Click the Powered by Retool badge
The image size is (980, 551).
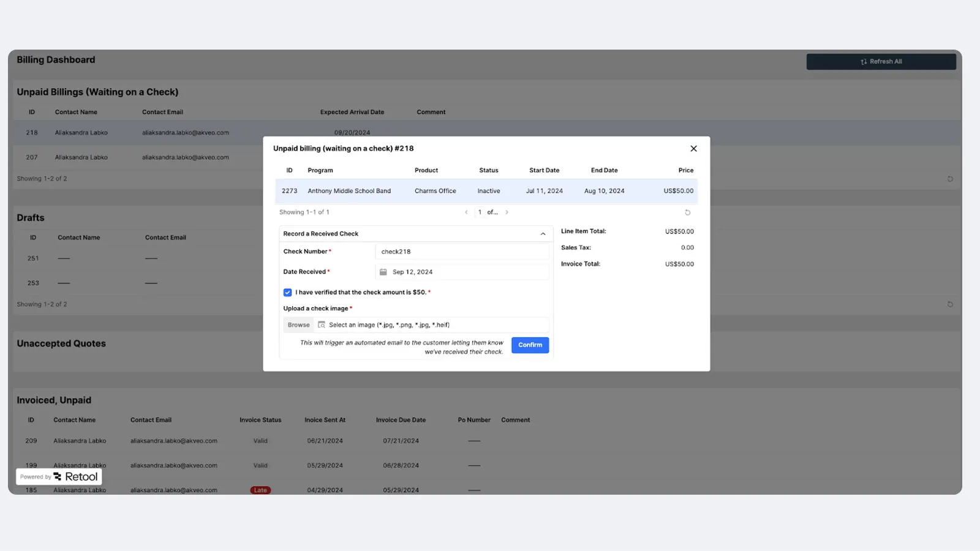pyautogui.click(x=59, y=477)
